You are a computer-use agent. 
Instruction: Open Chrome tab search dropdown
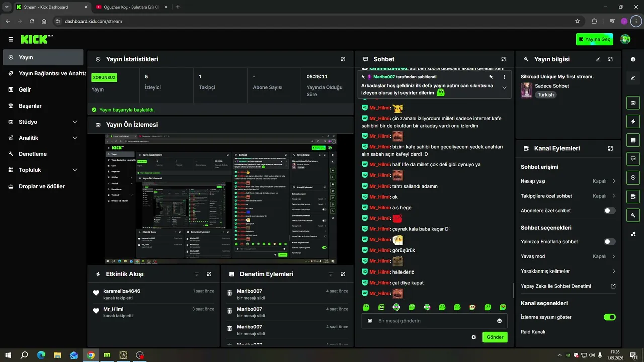click(7, 7)
